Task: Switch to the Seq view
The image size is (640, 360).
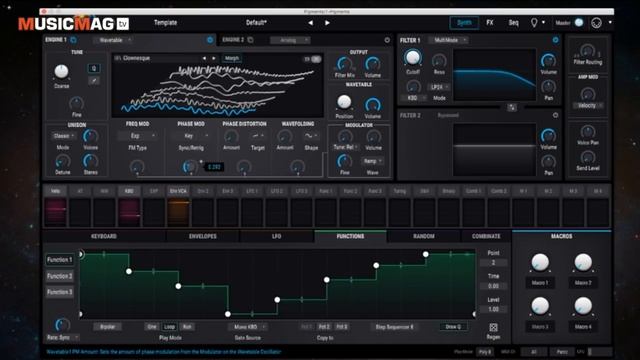Action: click(x=513, y=23)
